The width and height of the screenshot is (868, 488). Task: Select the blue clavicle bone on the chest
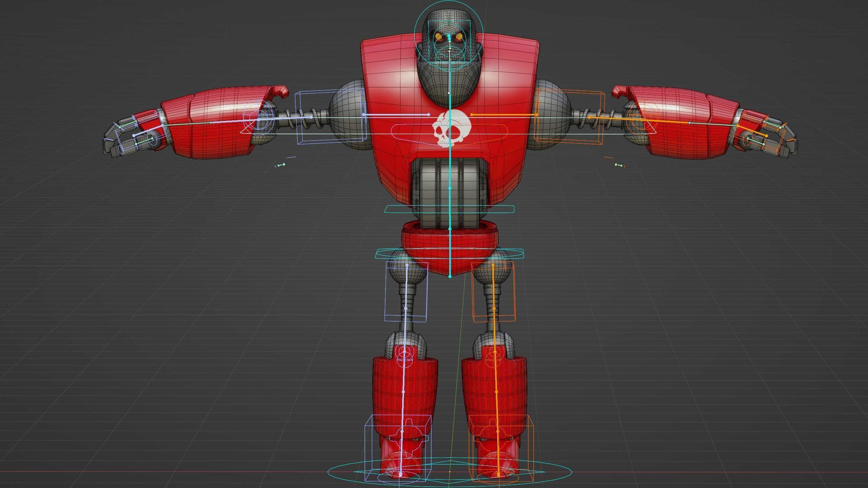point(396,115)
